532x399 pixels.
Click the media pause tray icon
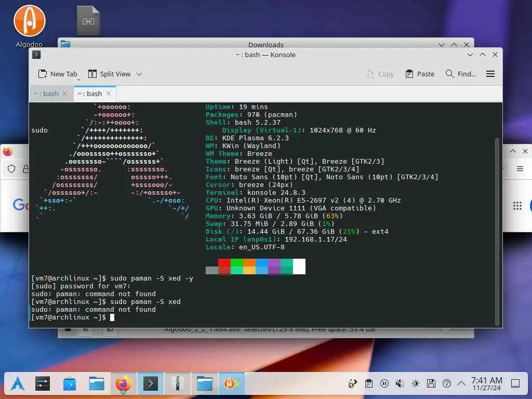[x=384, y=384]
